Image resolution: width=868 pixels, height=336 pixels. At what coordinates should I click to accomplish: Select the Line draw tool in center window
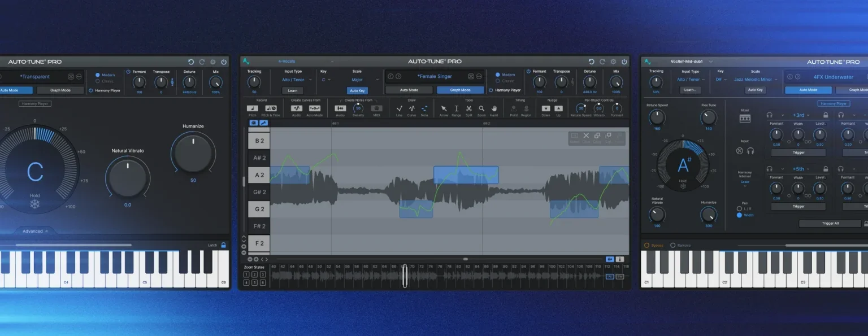click(x=400, y=108)
